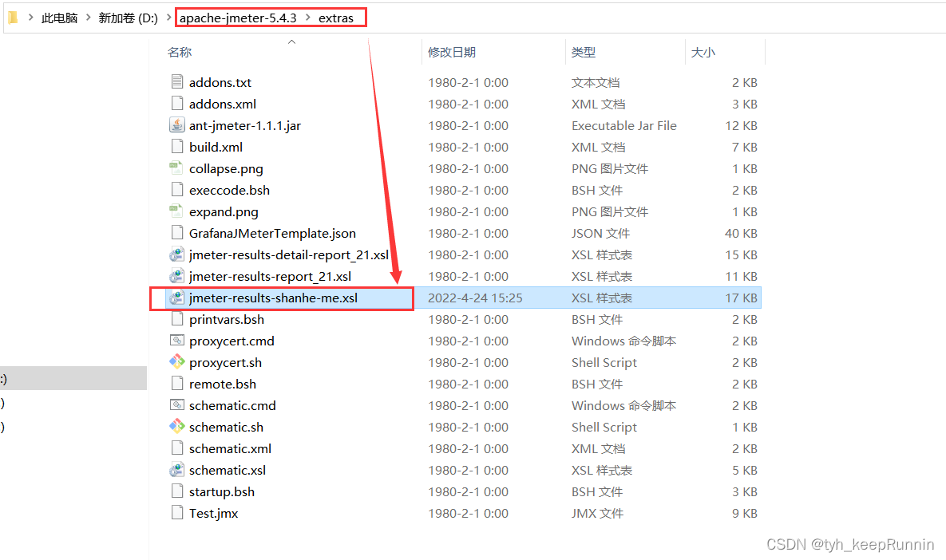This screenshot has height=560, width=946.
Task: Sort files by 修改日期 column header
Action: click(x=451, y=53)
